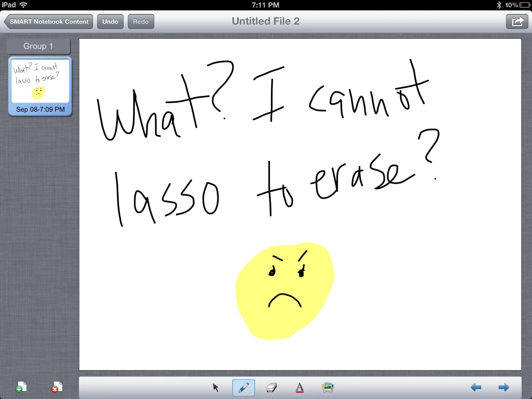Add a new page with green plus icon
The height and width of the screenshot is (399, 532).
[x=21, y=387]
